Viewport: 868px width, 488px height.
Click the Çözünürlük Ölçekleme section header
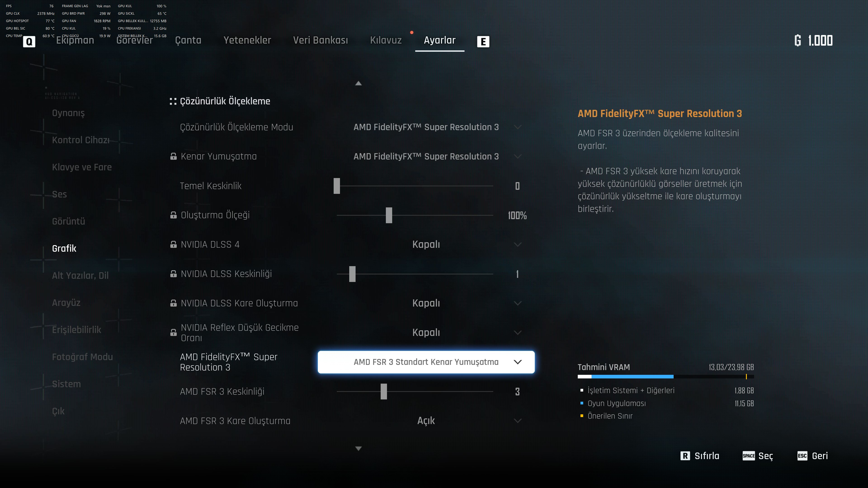pos(225,101)
